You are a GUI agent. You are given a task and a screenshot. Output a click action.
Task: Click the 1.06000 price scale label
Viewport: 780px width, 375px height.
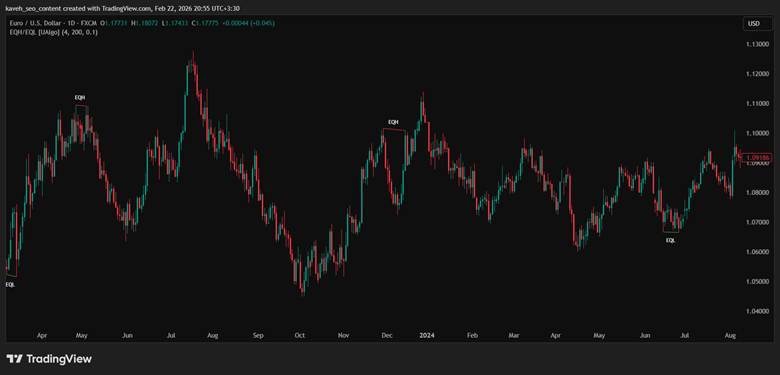pyautogui.click(x=757, y=252)
